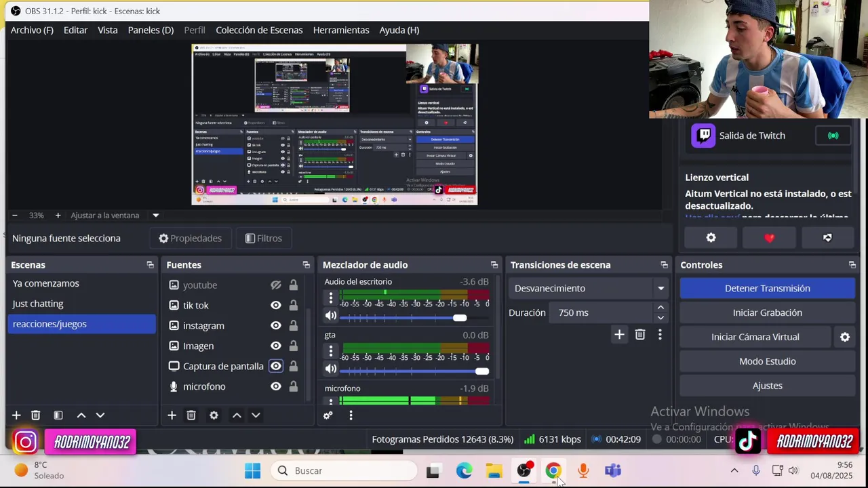868x488 pixels.
Task: Open the Vista menu
Action: coord(107,30)
